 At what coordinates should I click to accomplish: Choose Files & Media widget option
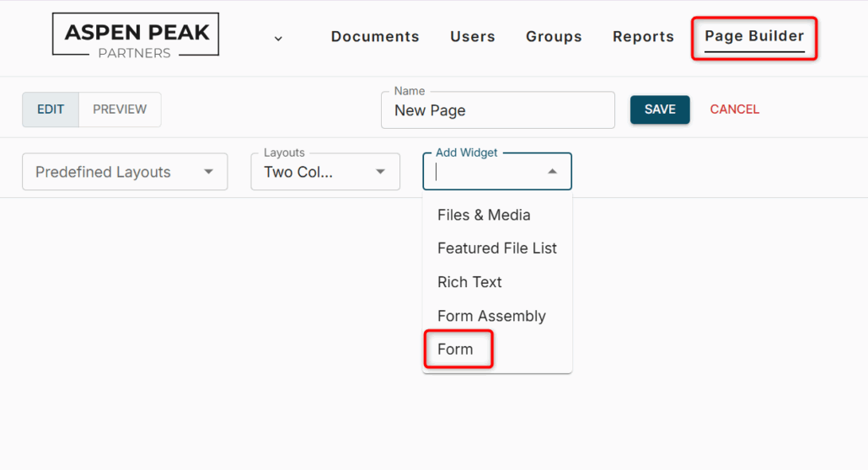tap(484, 215)
